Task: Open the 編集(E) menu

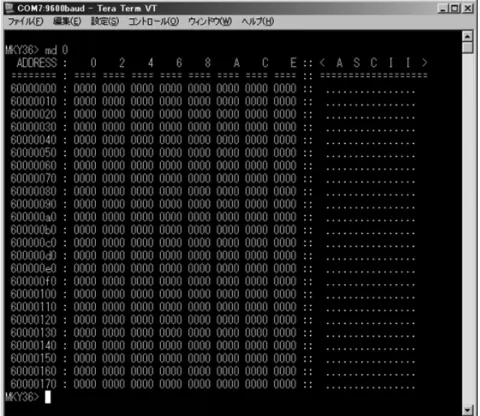Action: click(67, 22)
